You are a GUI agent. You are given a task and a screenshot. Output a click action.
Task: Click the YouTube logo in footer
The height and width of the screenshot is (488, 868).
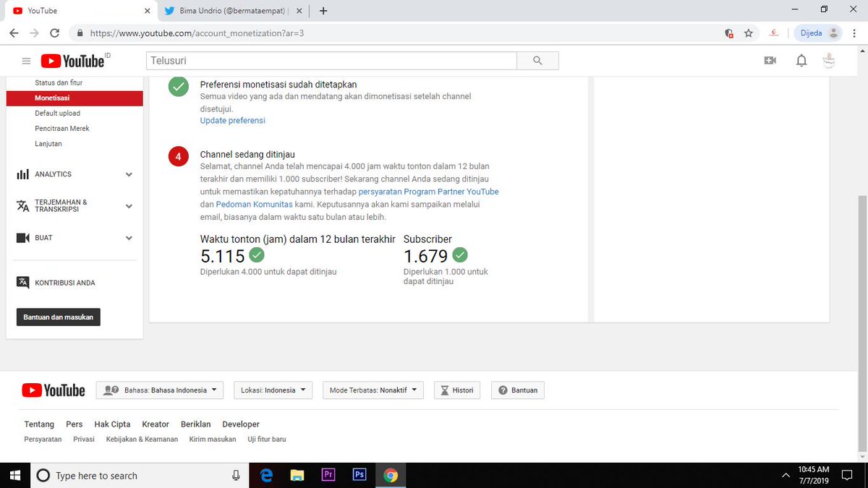point(54,390)
